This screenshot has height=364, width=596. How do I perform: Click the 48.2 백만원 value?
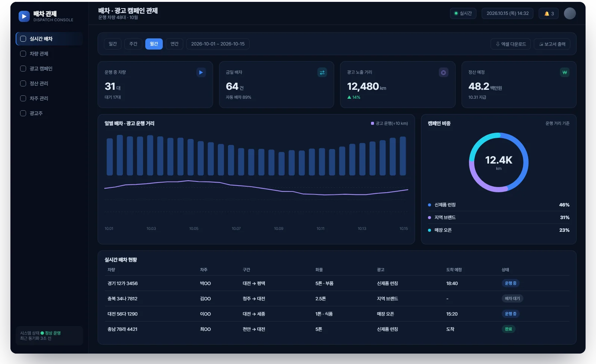(x=485, y=86)
